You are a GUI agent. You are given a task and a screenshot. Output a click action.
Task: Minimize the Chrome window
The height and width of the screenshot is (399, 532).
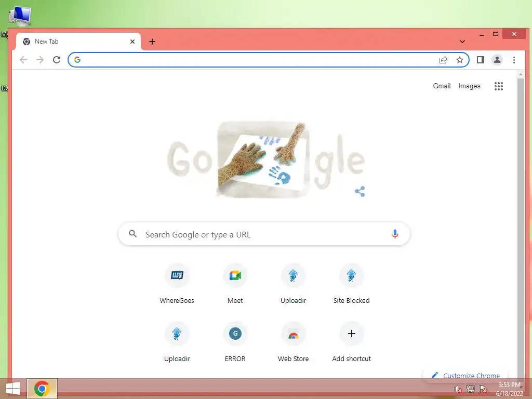pyautogui.click(x=482, y=34)
